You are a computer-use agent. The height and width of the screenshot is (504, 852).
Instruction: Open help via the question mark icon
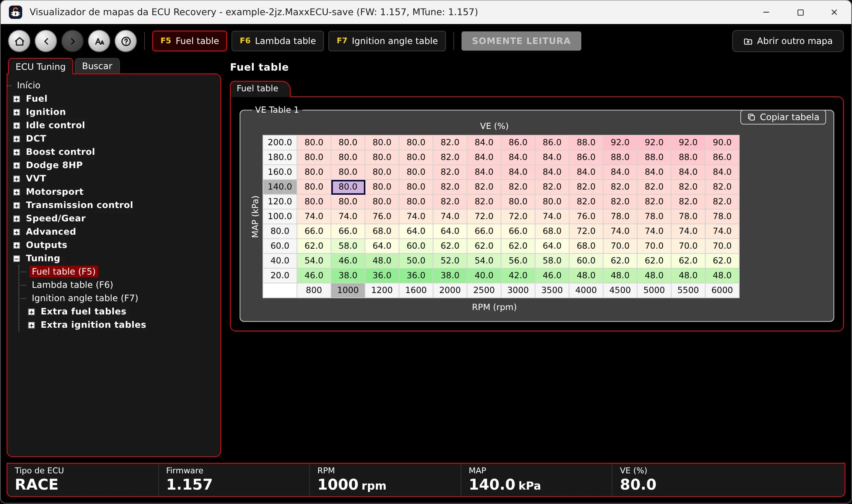(x=126, y=41)
